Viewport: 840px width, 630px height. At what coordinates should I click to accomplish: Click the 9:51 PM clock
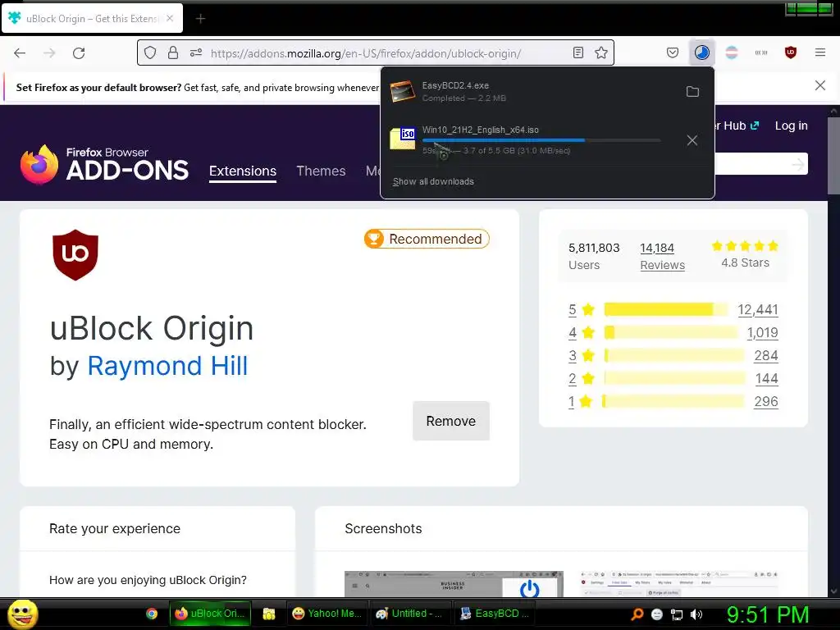click(x=768, y=614)
